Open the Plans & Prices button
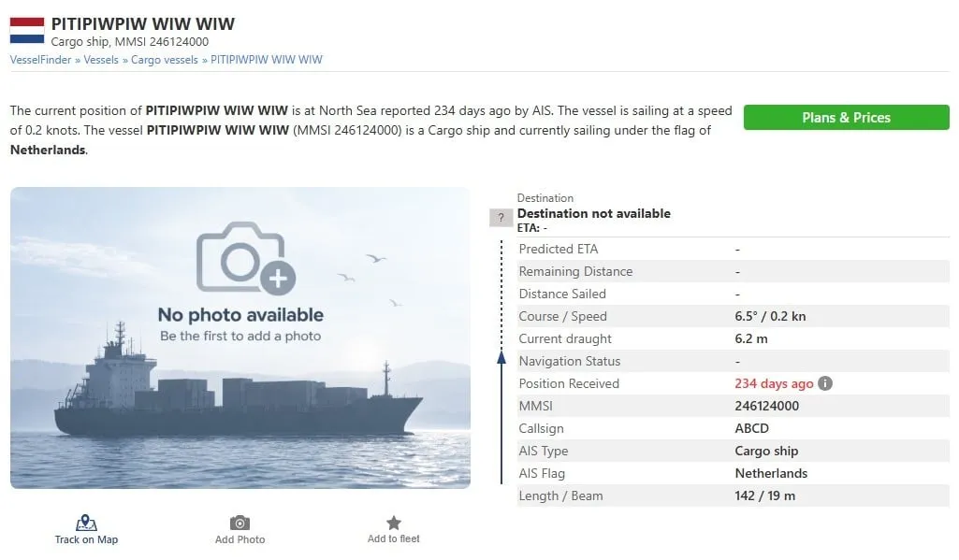Image resolution: width=959 pixels, height=560 pixels. pyautogui.click(x=847, y=118)
